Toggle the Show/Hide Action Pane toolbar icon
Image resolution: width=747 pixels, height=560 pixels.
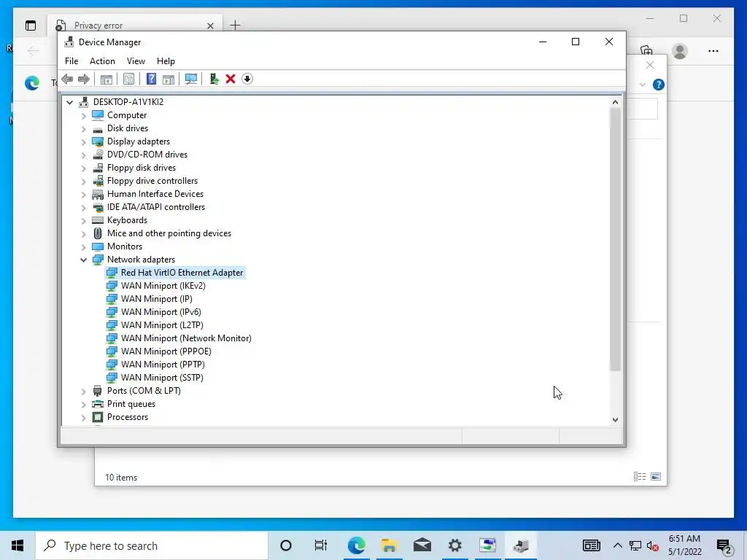tap(169, 79)
